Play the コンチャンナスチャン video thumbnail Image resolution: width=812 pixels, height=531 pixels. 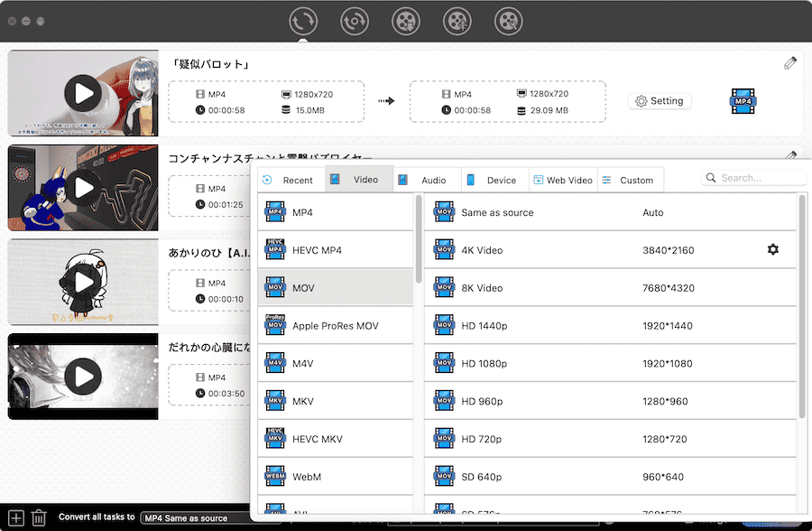[83, 188]
